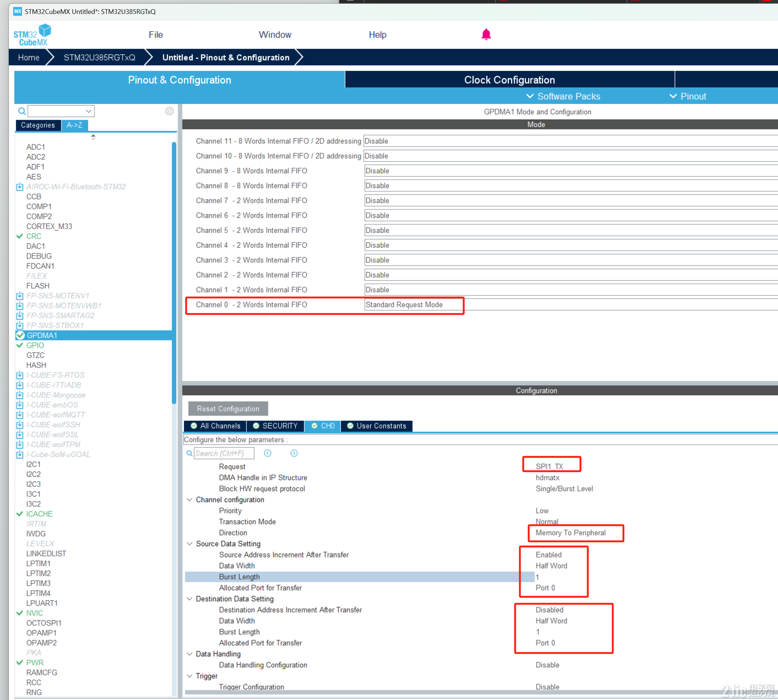Open the category search dropdown

click(88, 111)
